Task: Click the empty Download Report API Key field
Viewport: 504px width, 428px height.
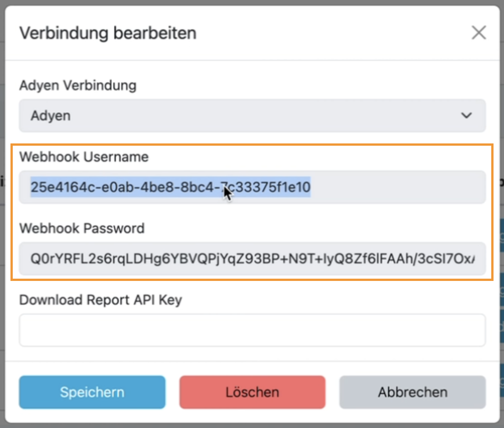Action: pos(252,330)
